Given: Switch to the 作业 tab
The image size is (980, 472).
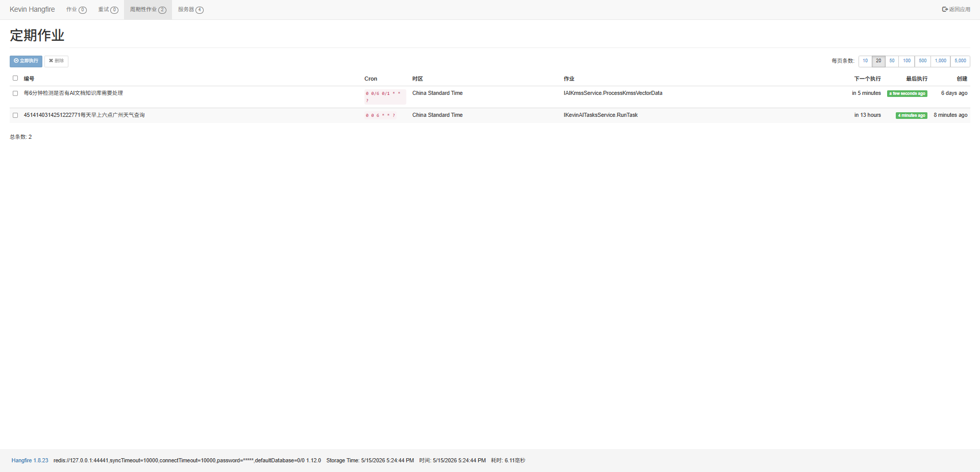Looking at the screenshot, I should coord(77,10).
